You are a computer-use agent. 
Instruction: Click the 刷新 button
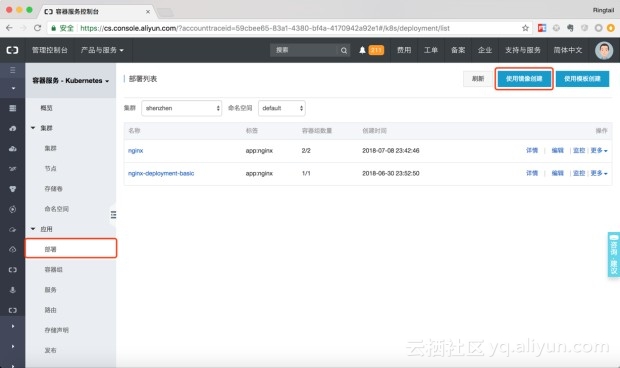[x=478, y=79]
